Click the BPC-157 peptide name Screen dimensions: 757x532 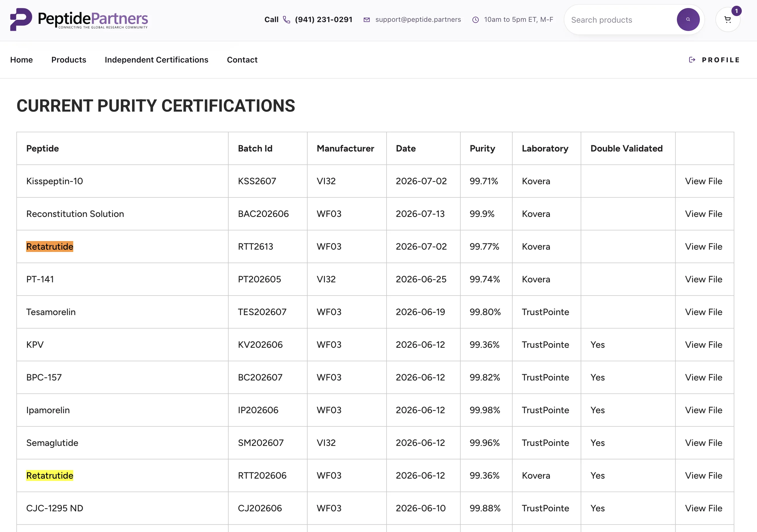44,377
